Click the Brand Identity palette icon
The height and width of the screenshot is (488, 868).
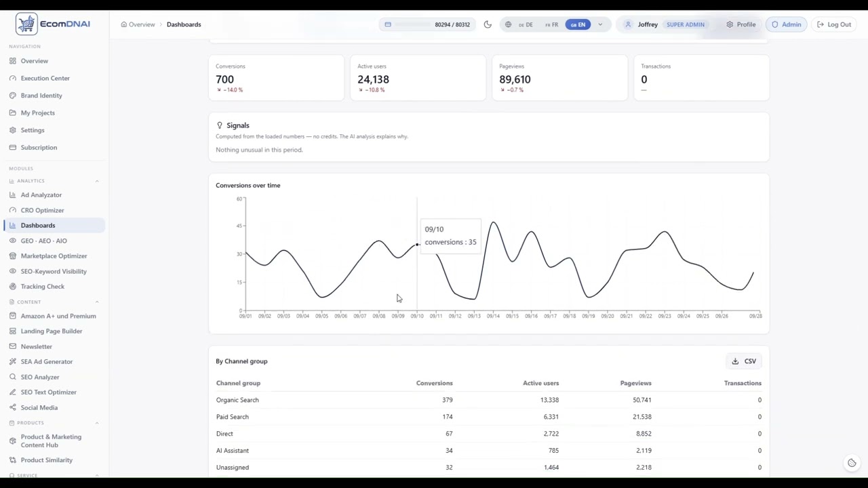pyautogui.click(x=13, y=96)
